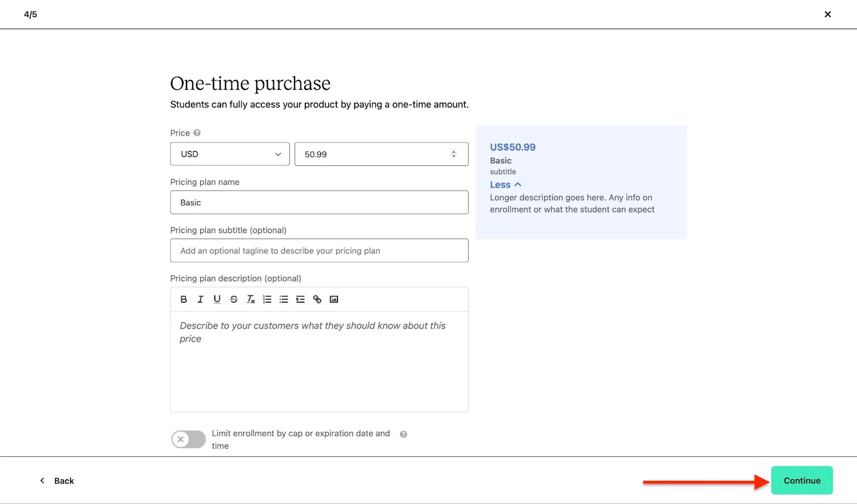Clear text formatting in description editor
The width and height of the screenshot is (857, 504).
coord(251,299)
